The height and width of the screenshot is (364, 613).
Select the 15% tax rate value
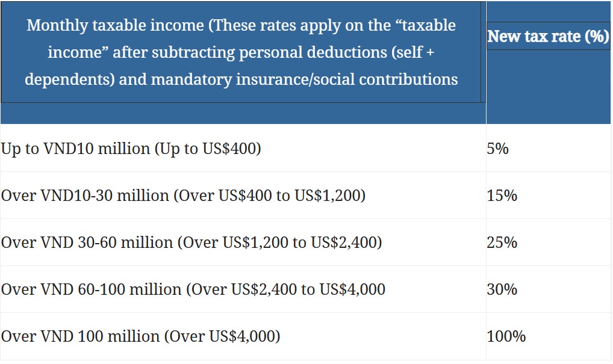[502, 196]
